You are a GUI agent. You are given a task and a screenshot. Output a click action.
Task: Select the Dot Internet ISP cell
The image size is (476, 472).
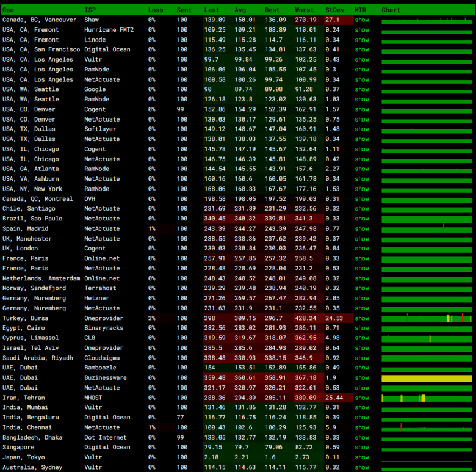(x=106, y=438)
